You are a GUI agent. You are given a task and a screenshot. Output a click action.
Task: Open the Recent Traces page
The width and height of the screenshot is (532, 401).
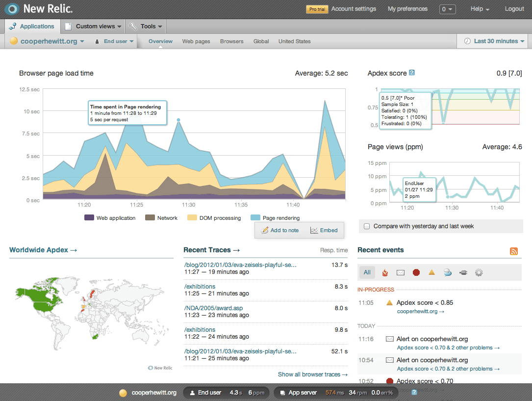(x=212, y=250)
